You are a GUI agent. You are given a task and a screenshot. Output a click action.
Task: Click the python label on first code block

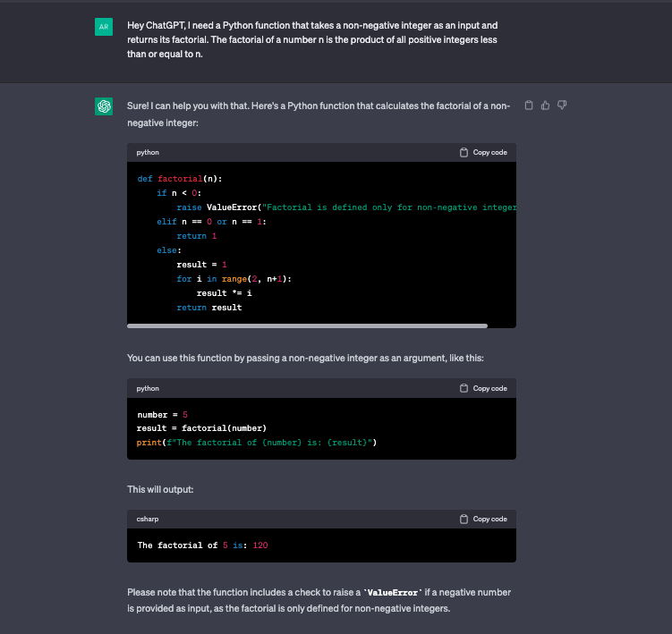click(148, 153)
